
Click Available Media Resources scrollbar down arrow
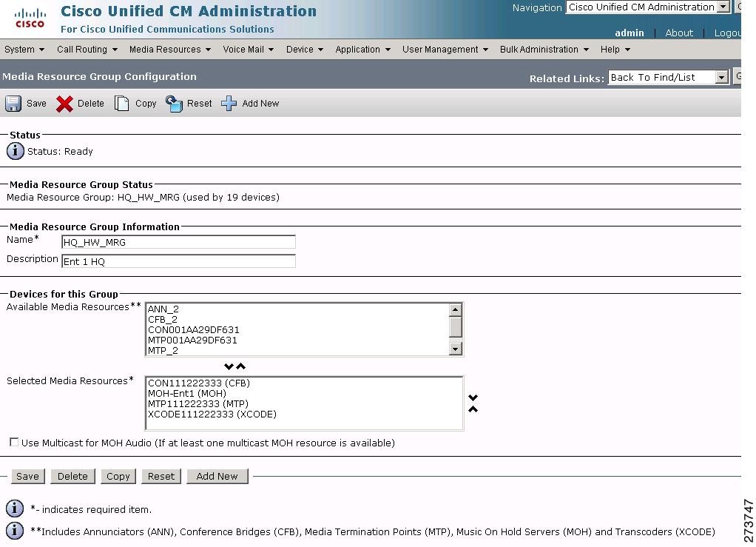tap(455, 349)
